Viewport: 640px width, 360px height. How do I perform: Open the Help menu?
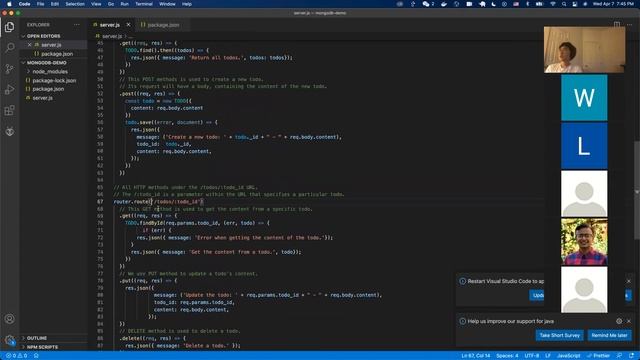coord(187,4)
